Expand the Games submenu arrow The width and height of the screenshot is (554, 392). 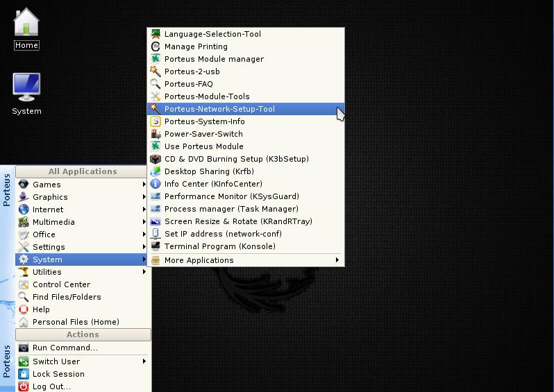[144, 185]
